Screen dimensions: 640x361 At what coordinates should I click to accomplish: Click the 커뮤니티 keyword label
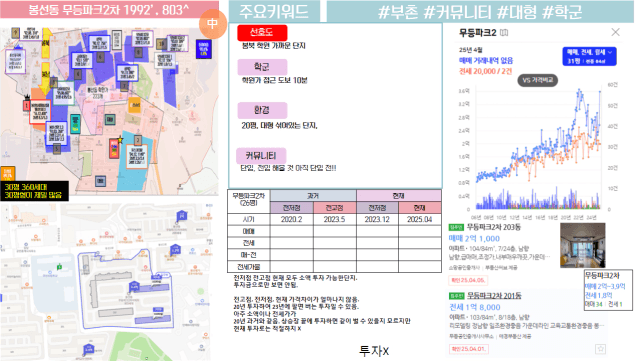pos(261,156)
